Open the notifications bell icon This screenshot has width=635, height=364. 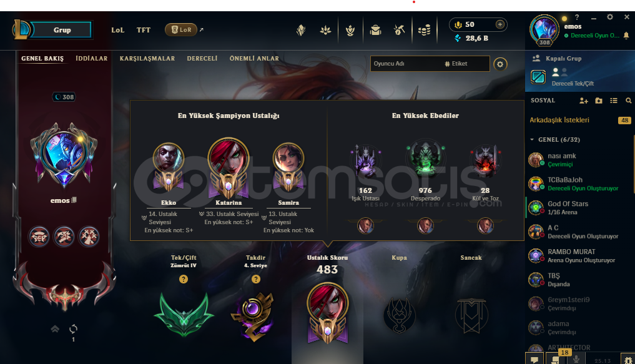tap(626, 36)
